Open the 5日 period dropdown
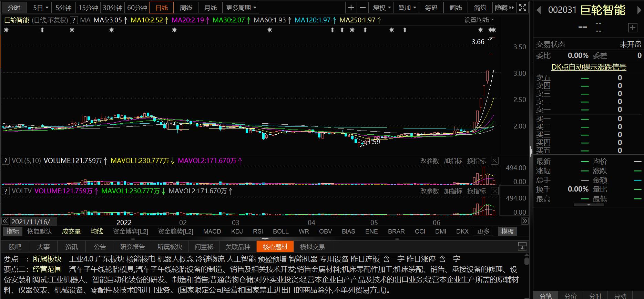The height and width of the screenshot is (299, 644). pos(41,8)
